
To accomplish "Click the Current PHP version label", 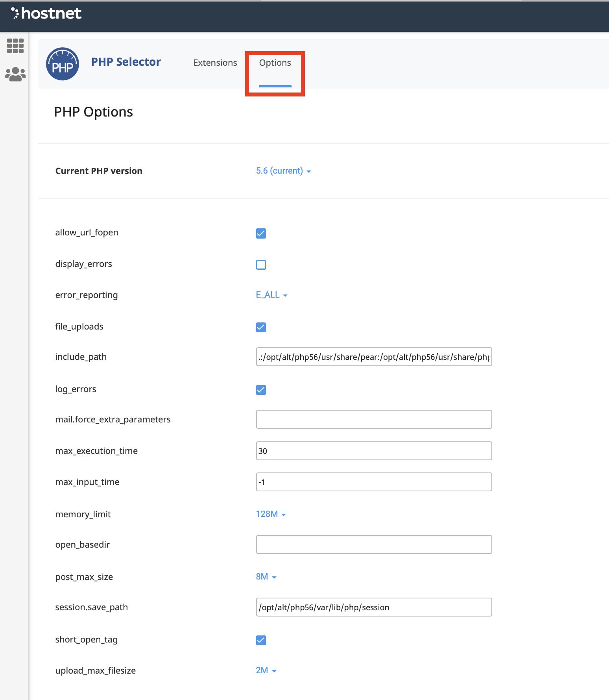I will pyautogui.click(x=99, y=171).
